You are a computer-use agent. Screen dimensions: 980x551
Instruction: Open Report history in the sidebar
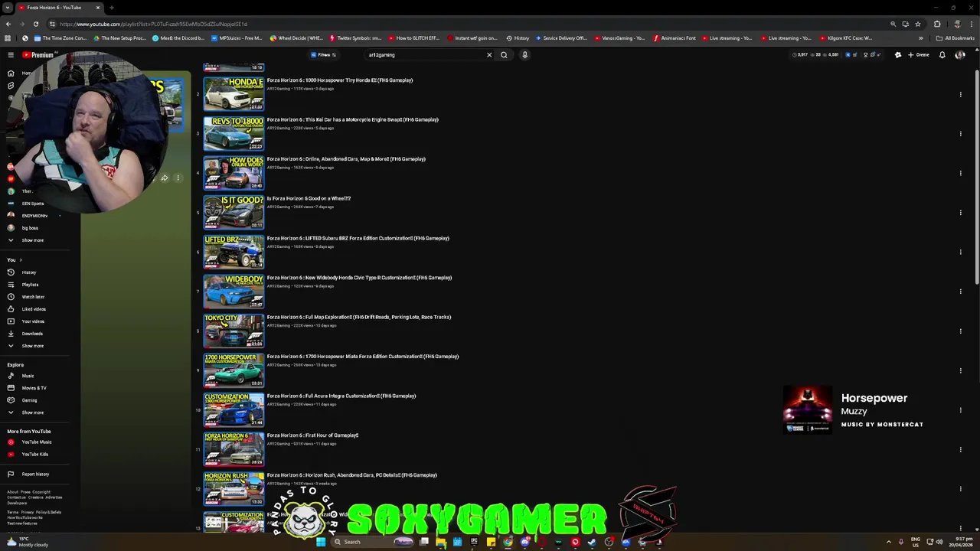[x=35, y=474]
